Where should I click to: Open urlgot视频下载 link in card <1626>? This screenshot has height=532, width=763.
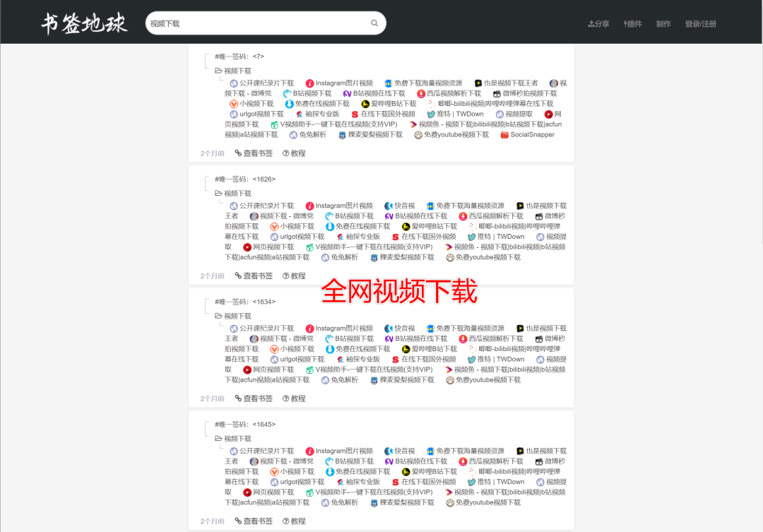302,237
